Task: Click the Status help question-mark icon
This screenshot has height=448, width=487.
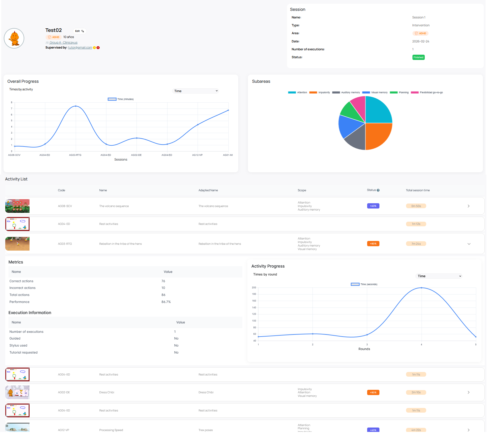Action: pyautogui.click(x=378, y=190)
